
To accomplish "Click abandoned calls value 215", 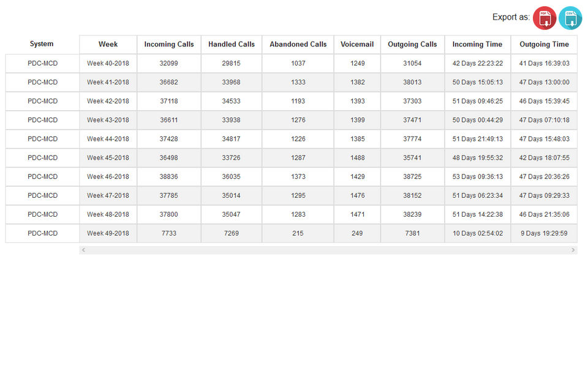I will (x=298, y=233).
